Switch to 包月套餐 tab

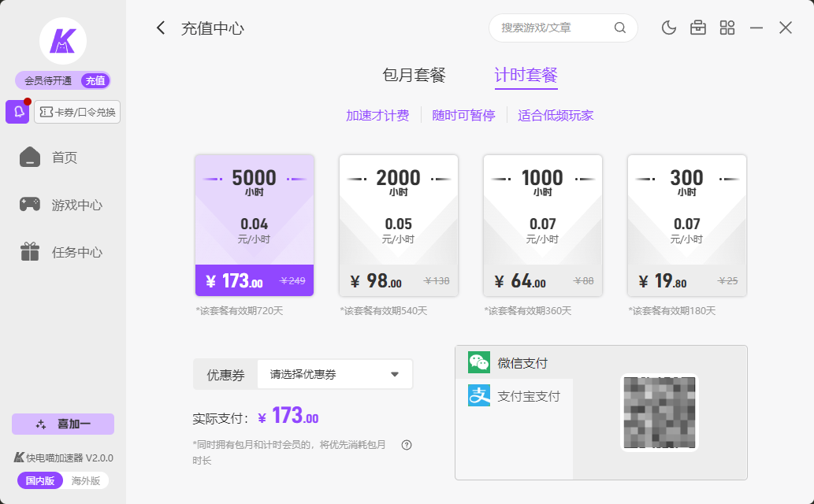[414, 76]
